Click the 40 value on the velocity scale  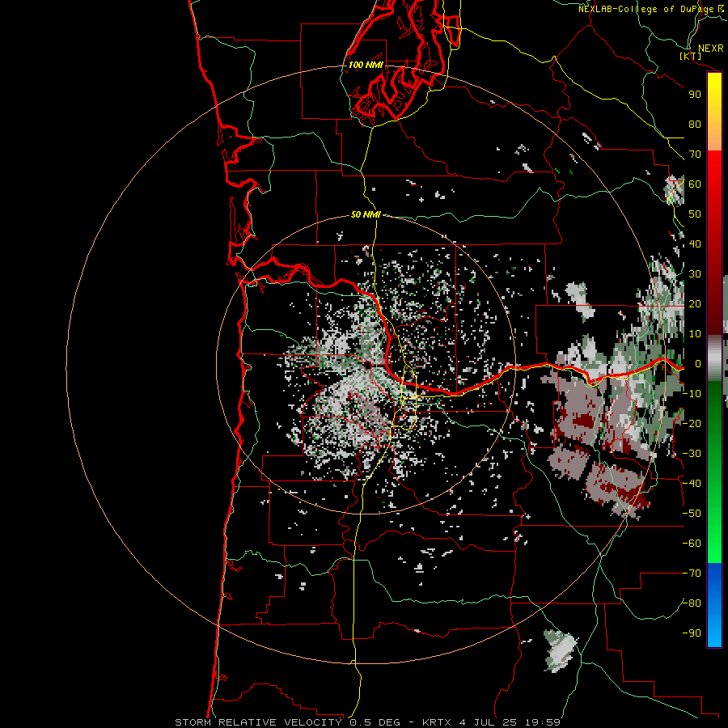click(695, 244)
